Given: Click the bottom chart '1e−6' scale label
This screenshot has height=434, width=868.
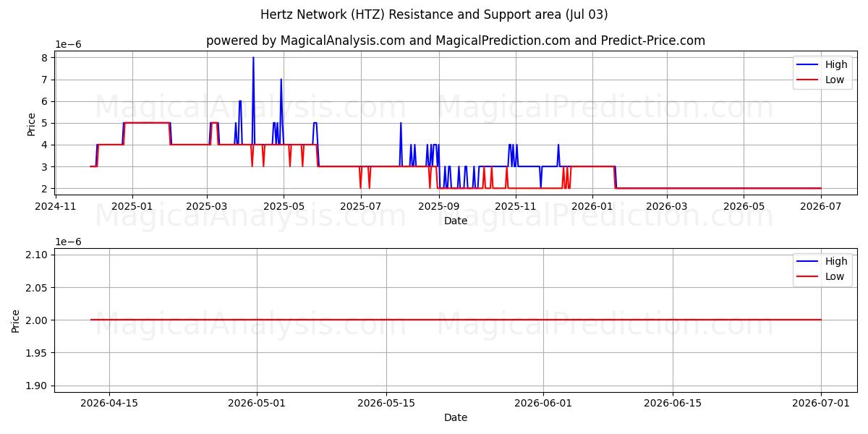Looking at the screenshot, I should pos(69,242).
